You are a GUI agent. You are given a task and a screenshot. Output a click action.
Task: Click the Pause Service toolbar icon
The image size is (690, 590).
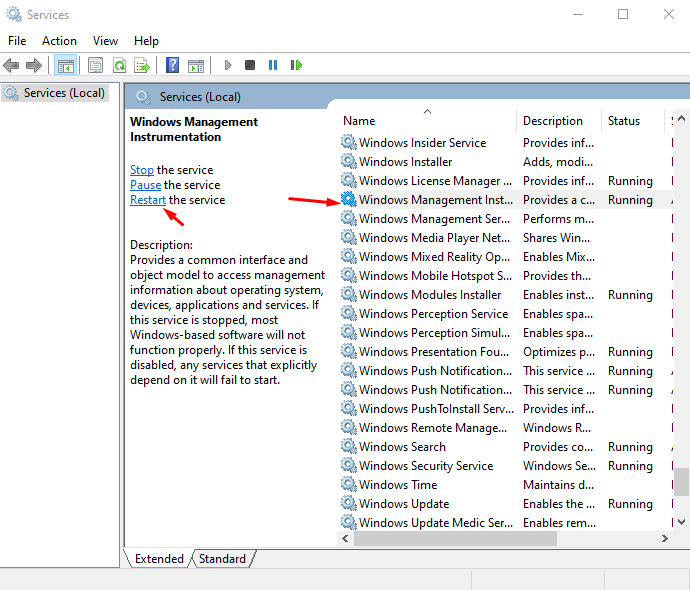273,66
